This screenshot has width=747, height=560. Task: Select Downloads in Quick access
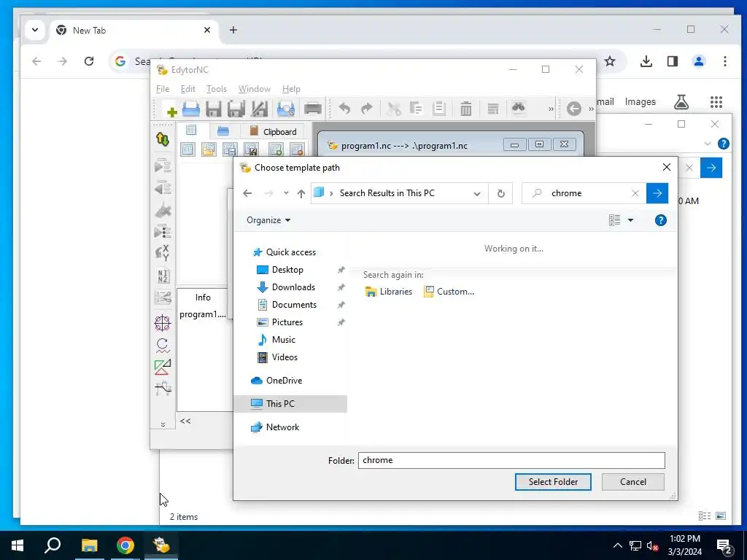[293, 287]
